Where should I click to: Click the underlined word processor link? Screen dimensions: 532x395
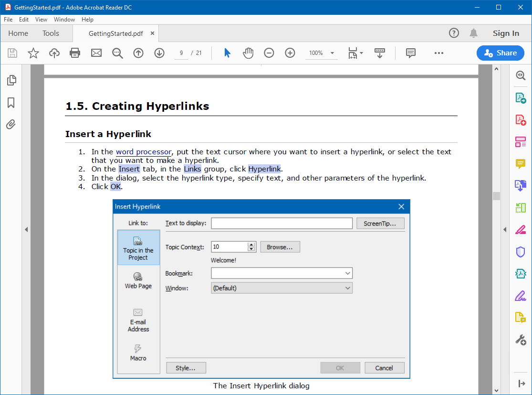tap(144, 151)
